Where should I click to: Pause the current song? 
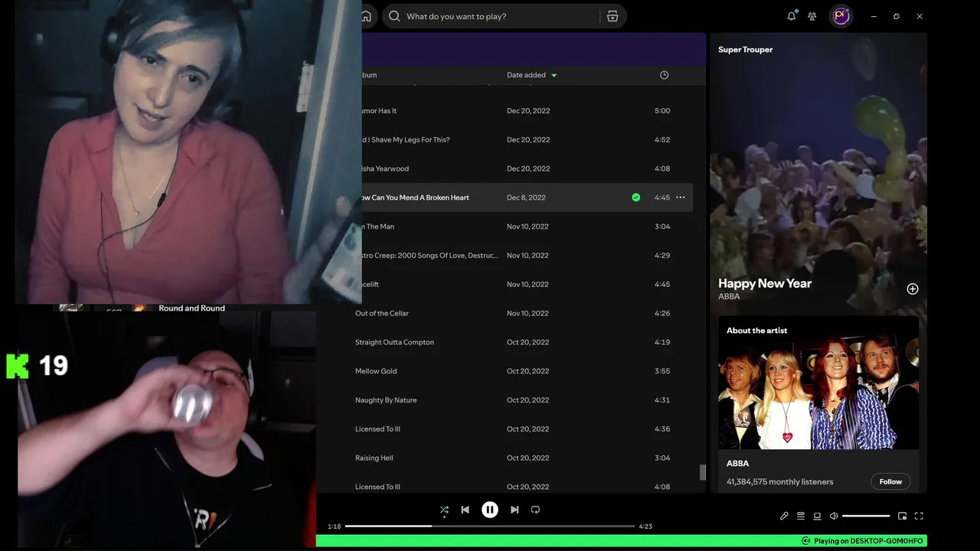tap(490, 510)
